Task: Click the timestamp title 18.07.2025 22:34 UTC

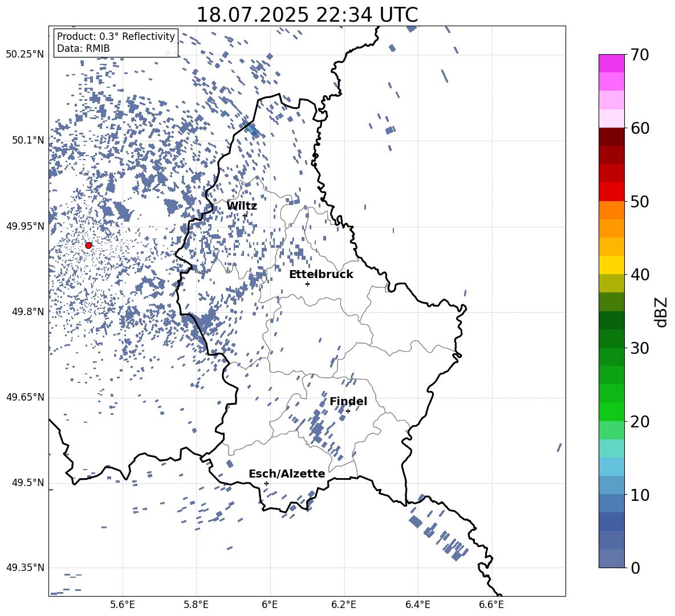Action: point(307,15)
